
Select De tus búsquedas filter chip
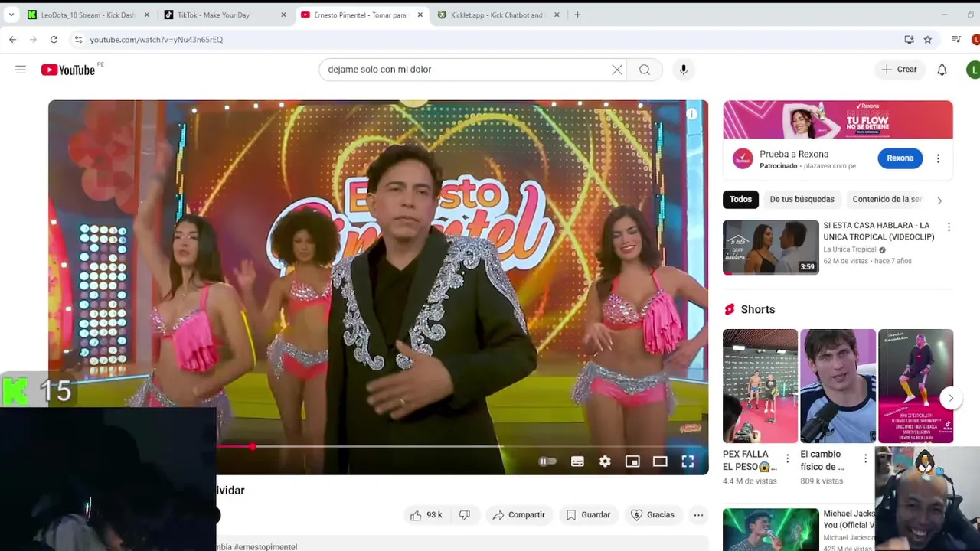802,200
